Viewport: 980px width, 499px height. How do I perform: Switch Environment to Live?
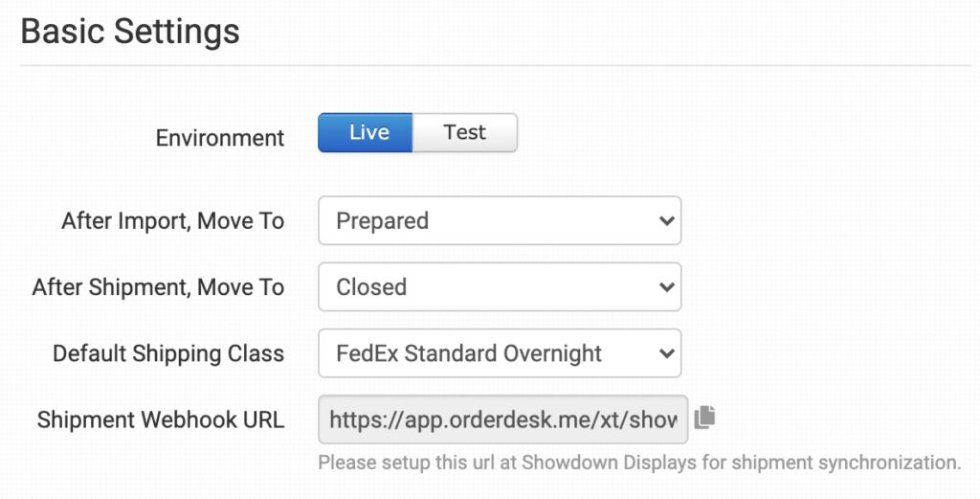coord(366,133)
